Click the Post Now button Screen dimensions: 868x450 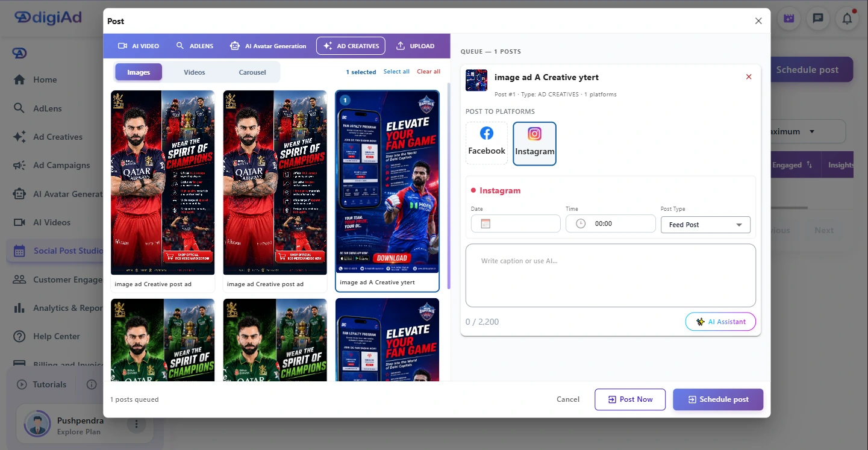point(630,399)
